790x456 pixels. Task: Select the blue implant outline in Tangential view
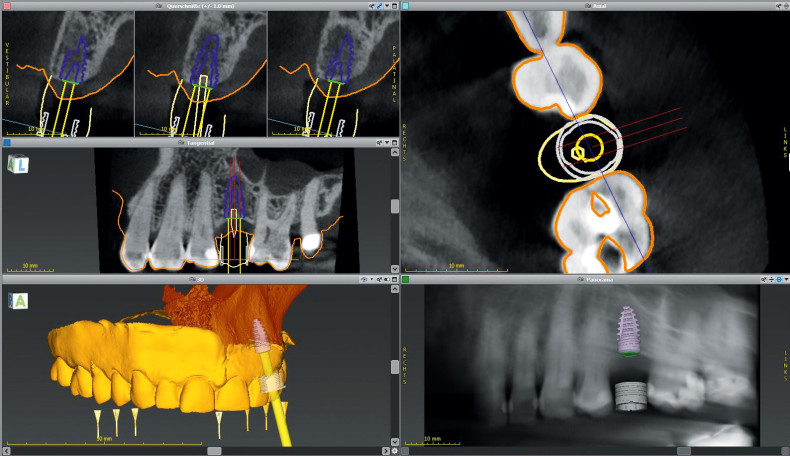click(x=234, y=197)
